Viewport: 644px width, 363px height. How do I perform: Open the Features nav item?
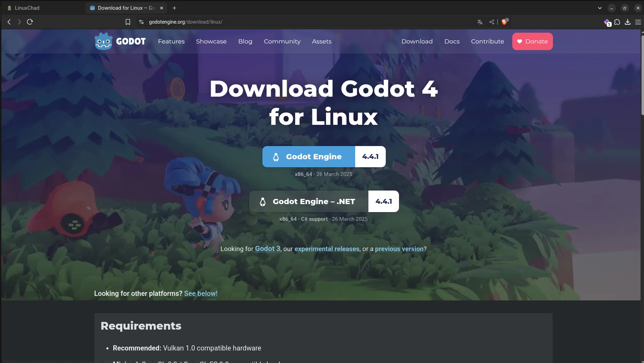(171, 41)
